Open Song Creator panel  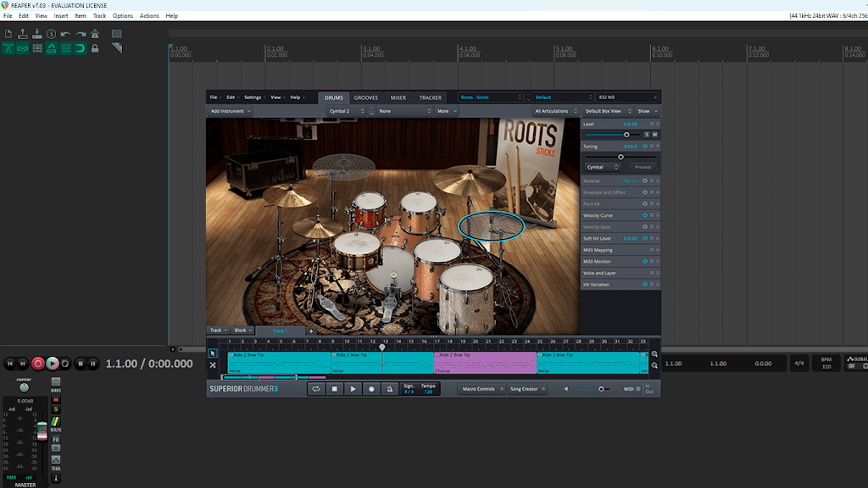pos(527,389)
